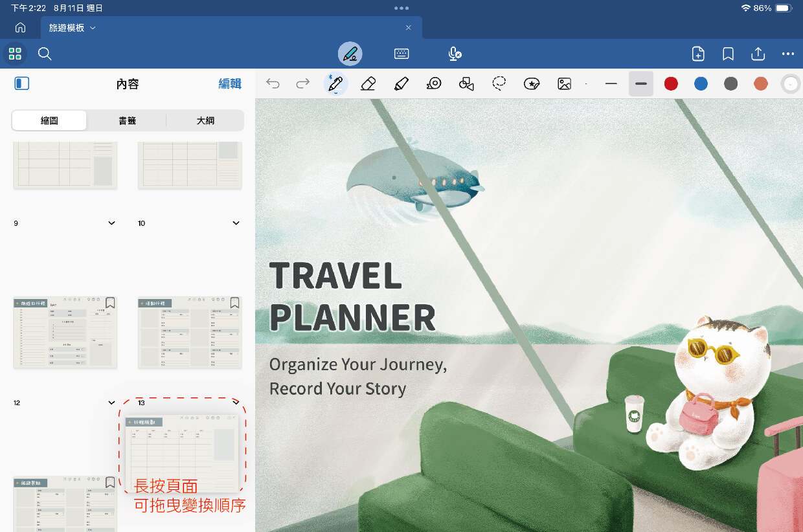Open the 旅遊模板 tab dropdown chevron
Image resolution: width=803 pixels, height=532 pixels.
tap(93, 28)
